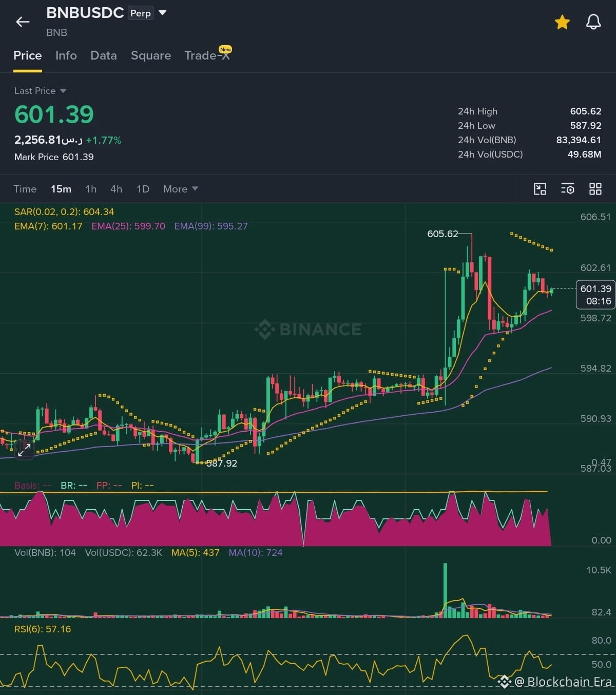Select the Time chart interval

(x=25, y=189)
